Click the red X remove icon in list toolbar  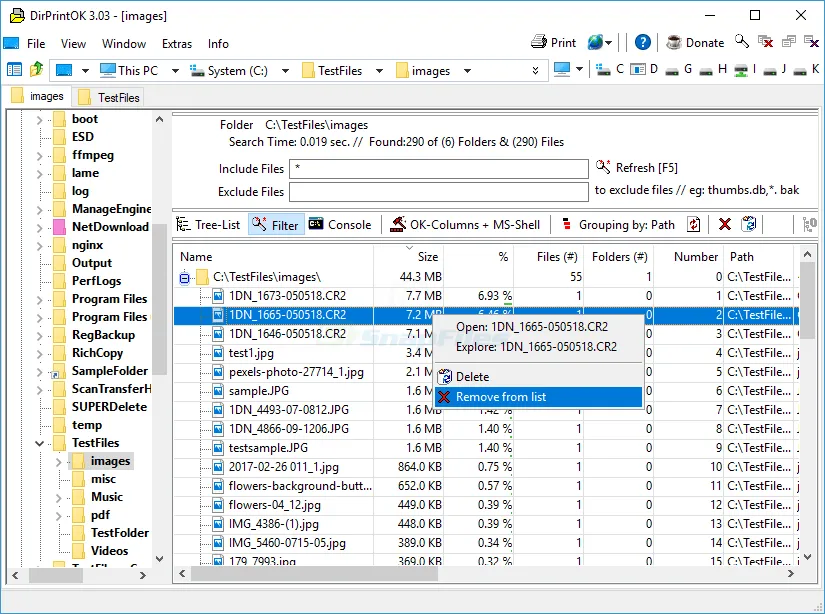coord(725,225)
